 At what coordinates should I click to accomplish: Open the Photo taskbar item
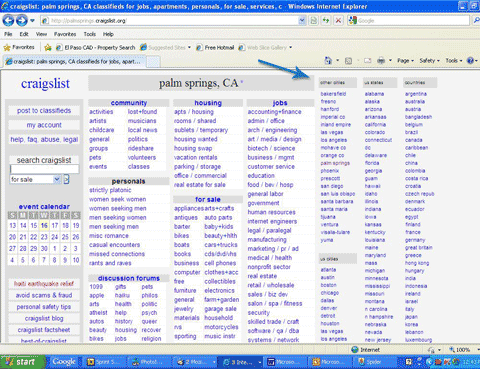click(149, 362)
